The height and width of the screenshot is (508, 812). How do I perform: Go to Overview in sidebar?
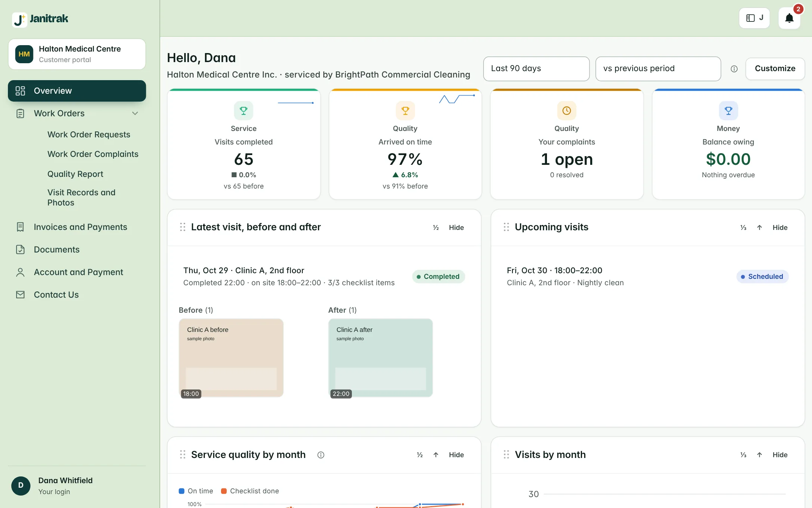tap(77, 91)
